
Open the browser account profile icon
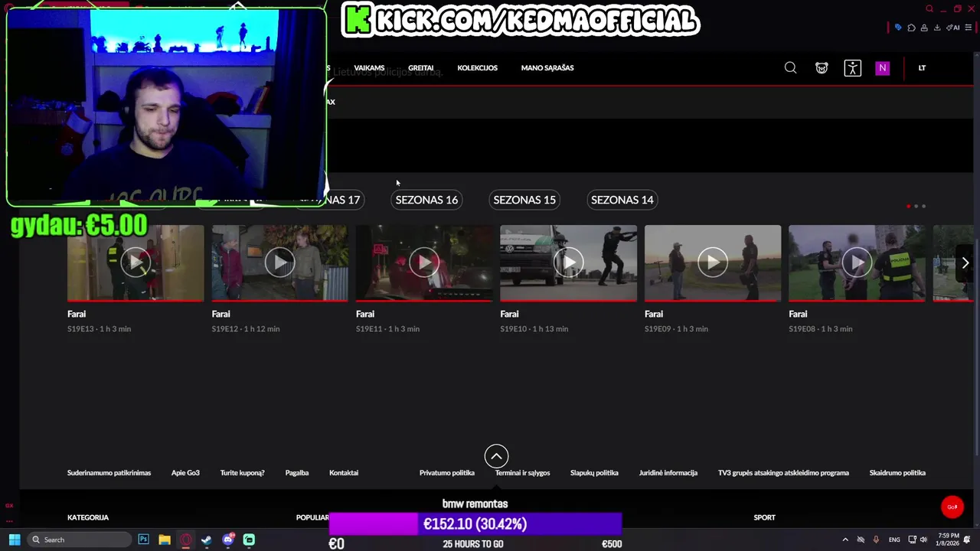click(924, 28)
